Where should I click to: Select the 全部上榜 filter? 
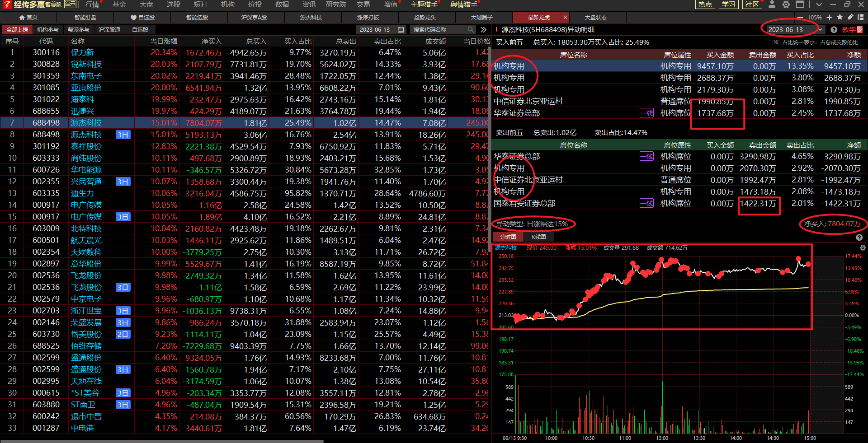[x=18, y=30]
